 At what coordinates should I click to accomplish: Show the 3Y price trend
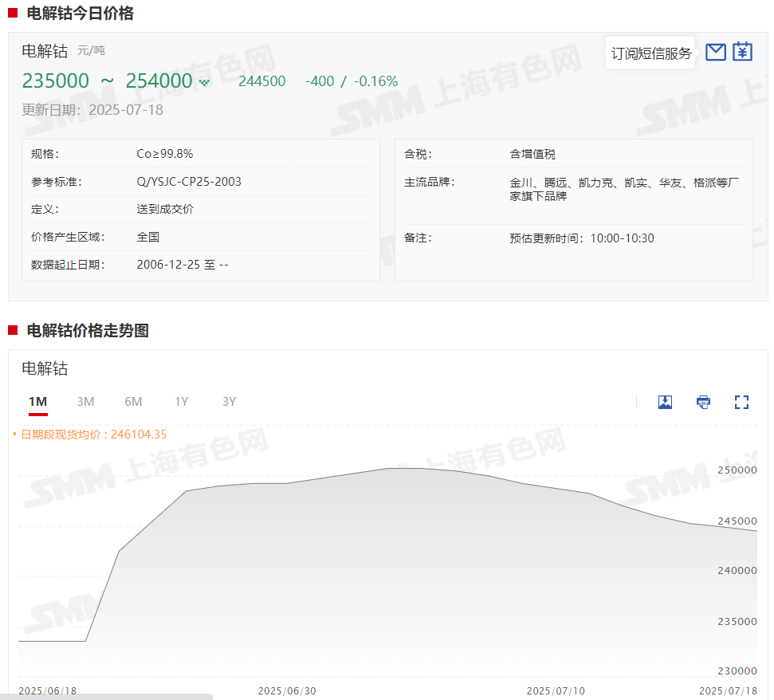(230, 402)
